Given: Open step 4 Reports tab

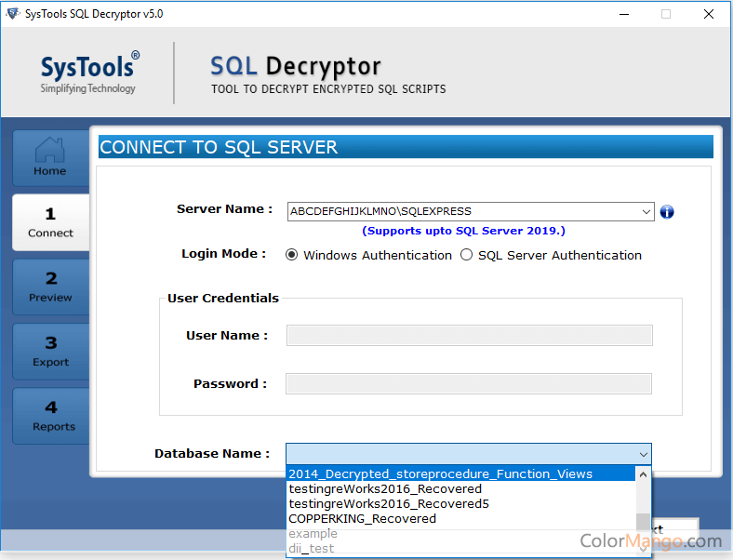Looking at the screenshot, I should click(50, 416).
